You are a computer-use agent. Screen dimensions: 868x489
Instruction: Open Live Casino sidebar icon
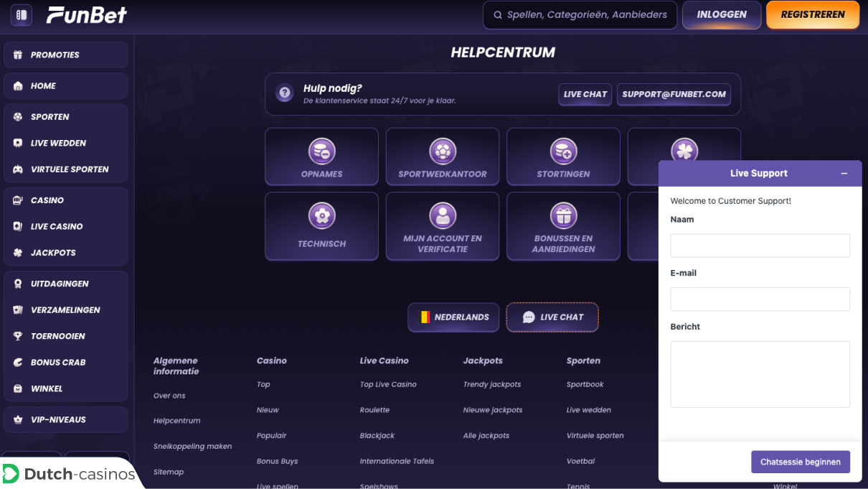(18, 226)
